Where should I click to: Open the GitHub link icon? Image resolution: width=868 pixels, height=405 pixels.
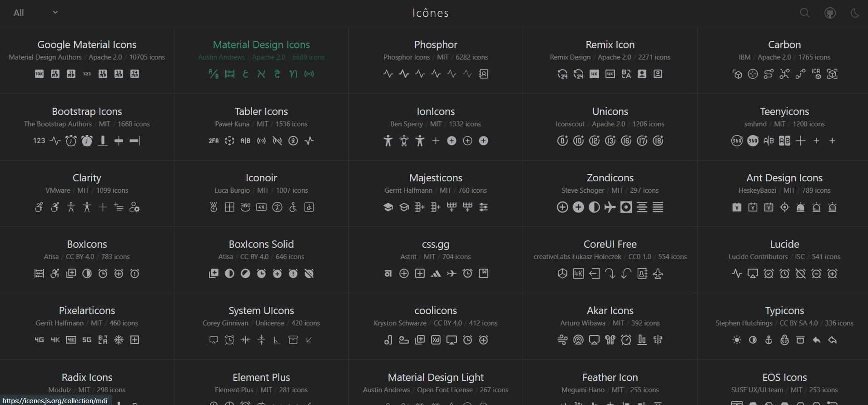pos(830,13)
